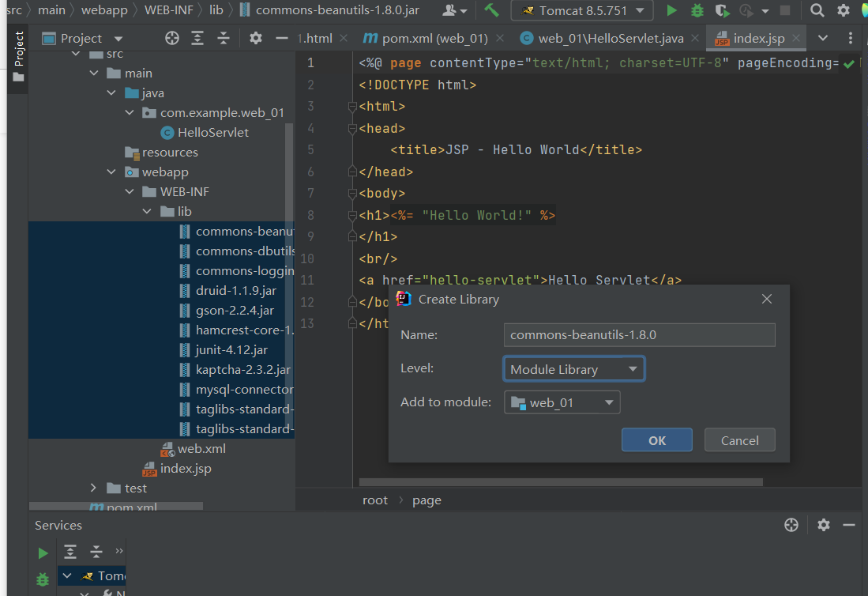The image size is (868, 596).
Task: Click Project panel horizontal scrollbar
Action: coord(115,506)
